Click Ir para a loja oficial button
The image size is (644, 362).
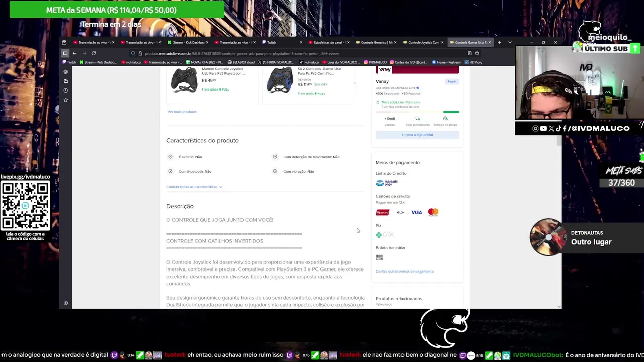pos(417,135)
